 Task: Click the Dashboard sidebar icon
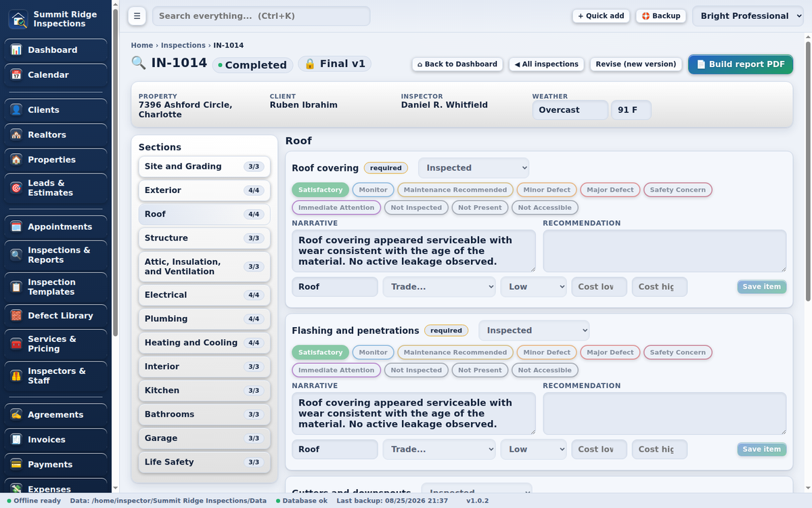click(x=16, y=50)
